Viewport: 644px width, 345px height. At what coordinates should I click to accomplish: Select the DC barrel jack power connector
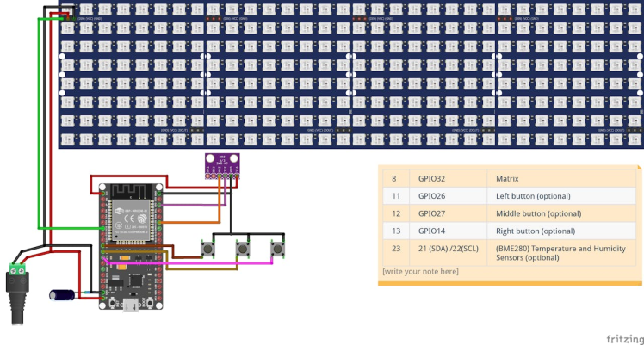(x=18, y=294)
